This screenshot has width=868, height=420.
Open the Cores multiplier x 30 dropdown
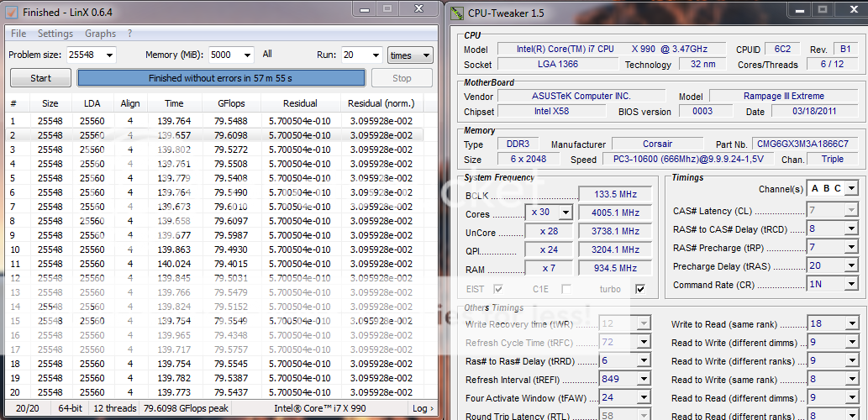[x=565, y=213]
